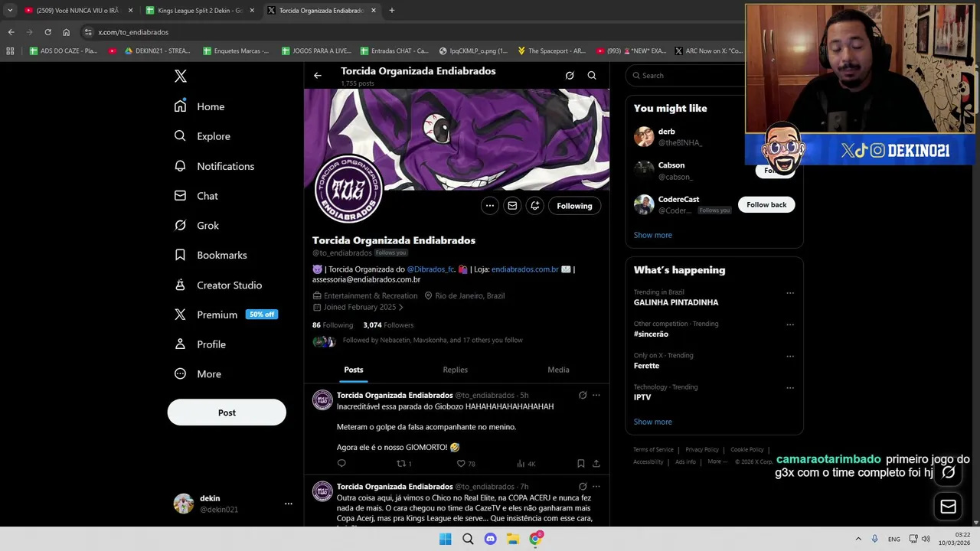Screen dimensions: 980x551
Task: View the 3,074 Followers list
Action: pos(388,325)
